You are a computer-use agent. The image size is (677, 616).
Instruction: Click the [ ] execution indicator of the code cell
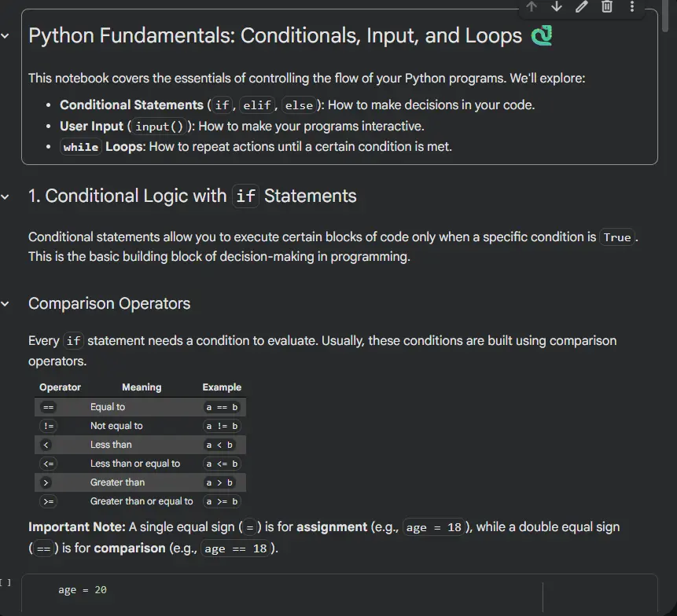pos(6,581)
